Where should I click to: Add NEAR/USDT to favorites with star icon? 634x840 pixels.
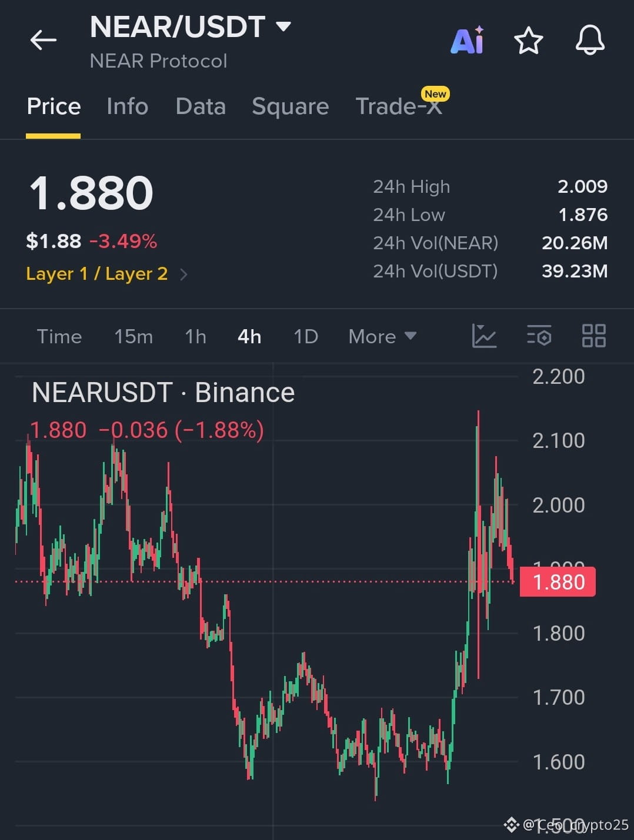coord(528,41)
